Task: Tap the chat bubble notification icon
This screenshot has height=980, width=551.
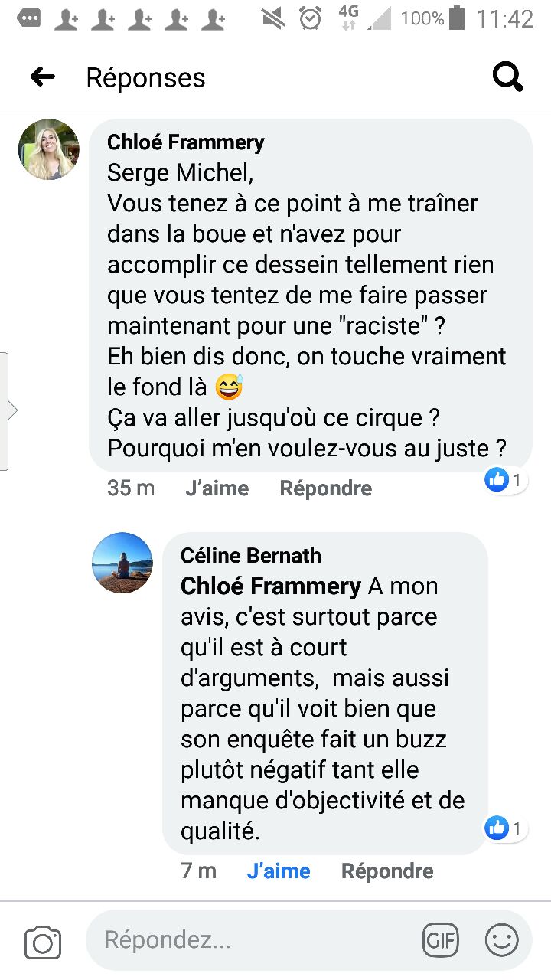Action: tap(28, 18)
